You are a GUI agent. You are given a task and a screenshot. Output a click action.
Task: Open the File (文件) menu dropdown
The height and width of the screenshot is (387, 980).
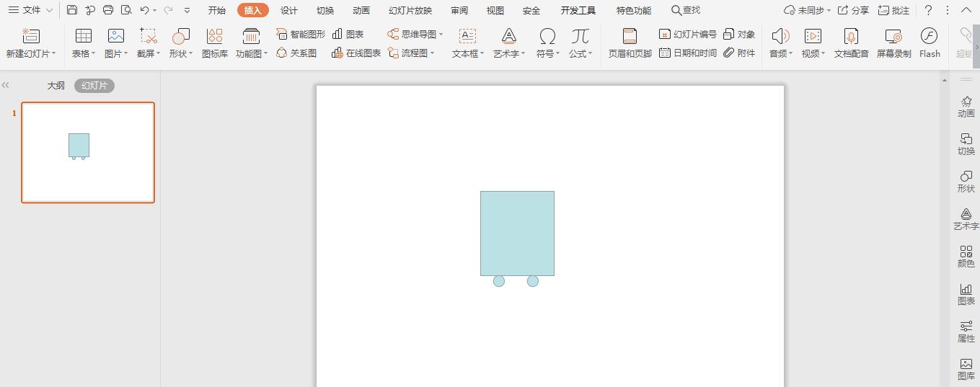(31, 10)
